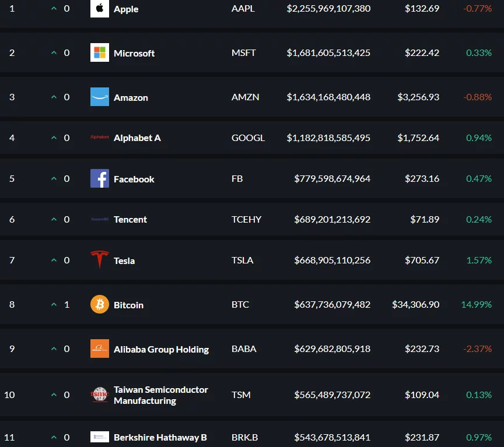Click the Alibaba Group Holding logo
504x447 pixels.
[99, 349]
